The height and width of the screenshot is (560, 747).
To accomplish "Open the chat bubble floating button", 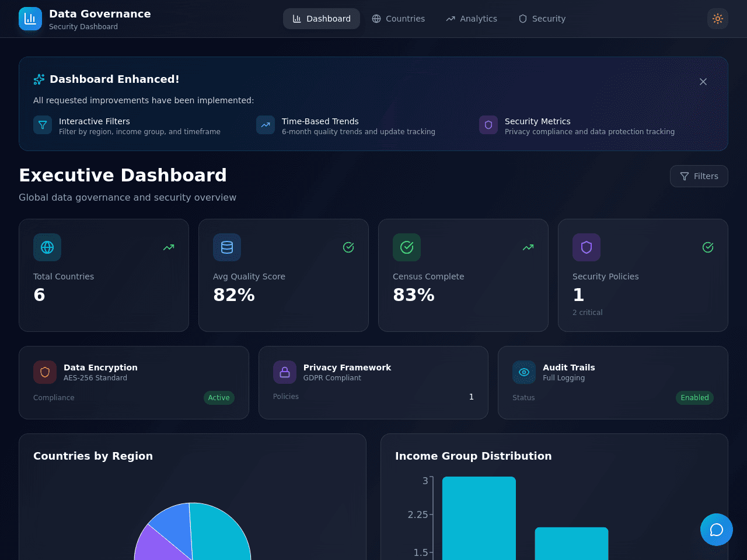I will coord(717,530).
